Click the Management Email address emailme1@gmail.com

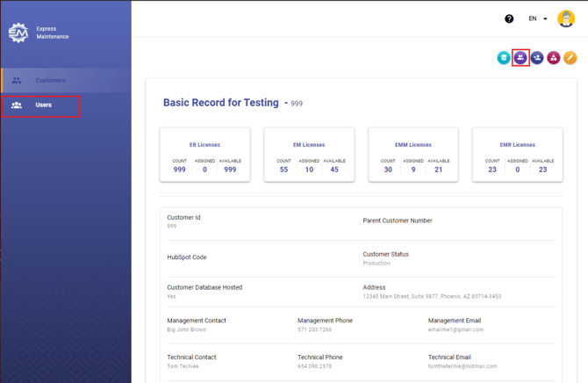tap(455, 329)
